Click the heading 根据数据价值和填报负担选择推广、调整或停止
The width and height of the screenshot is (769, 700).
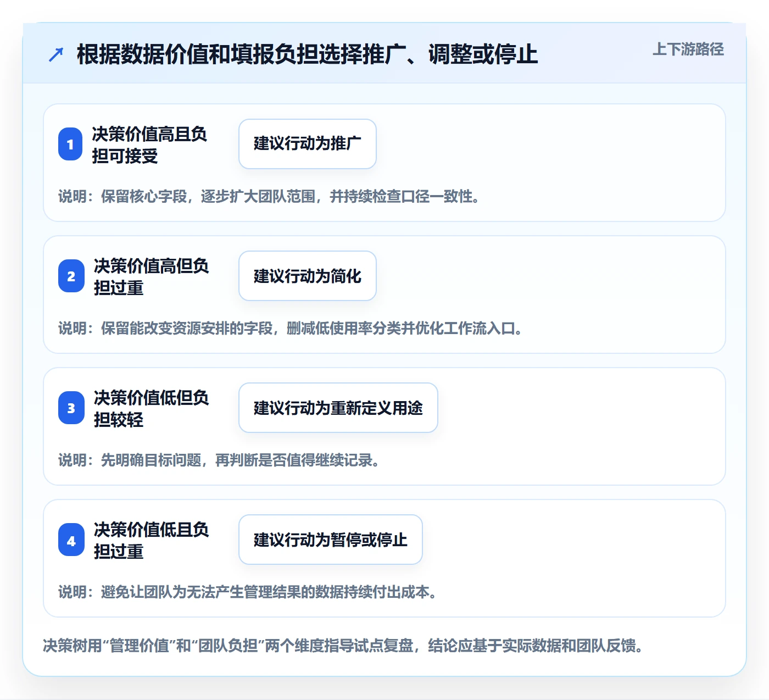point(307,54)
